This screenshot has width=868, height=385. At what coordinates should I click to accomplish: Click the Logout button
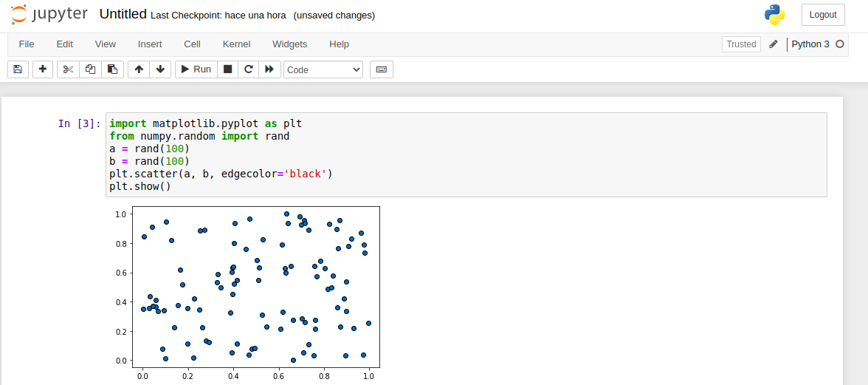[x=822, y=15]
